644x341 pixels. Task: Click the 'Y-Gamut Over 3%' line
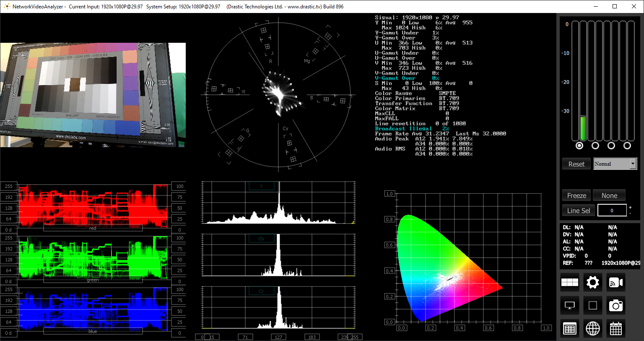click(407, 38)
